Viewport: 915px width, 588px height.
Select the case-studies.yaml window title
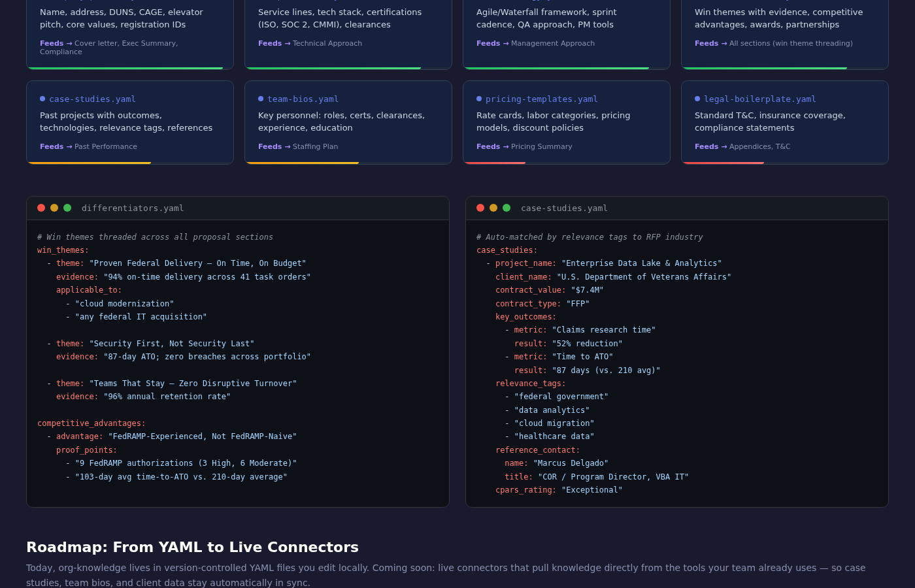pyautogui.click(x=563, y=208)
